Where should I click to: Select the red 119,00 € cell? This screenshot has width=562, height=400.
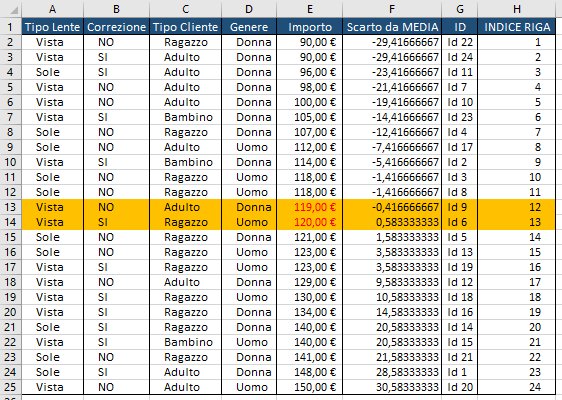coord(310,207)
